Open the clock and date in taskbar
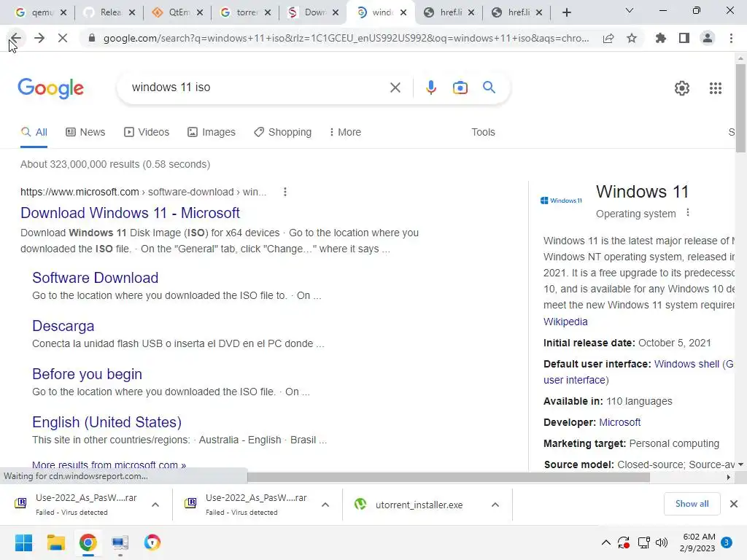Image resolution: width=747 pixels, height=560 pixels. [697, 542]
